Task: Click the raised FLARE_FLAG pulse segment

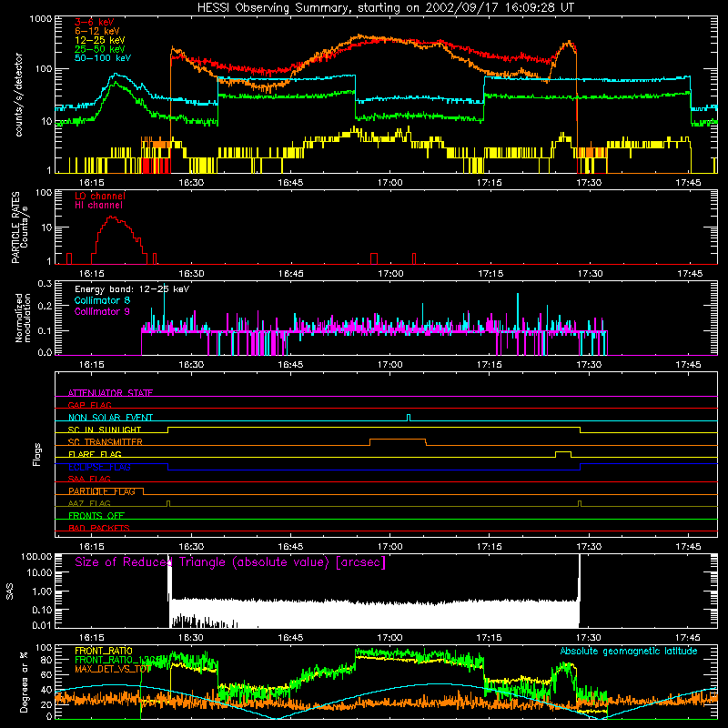Action: pos(563,451)
